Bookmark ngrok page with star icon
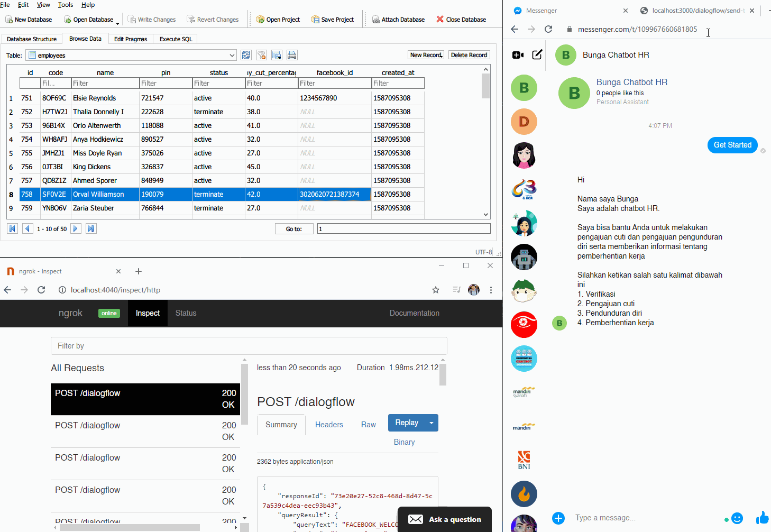 436,290
